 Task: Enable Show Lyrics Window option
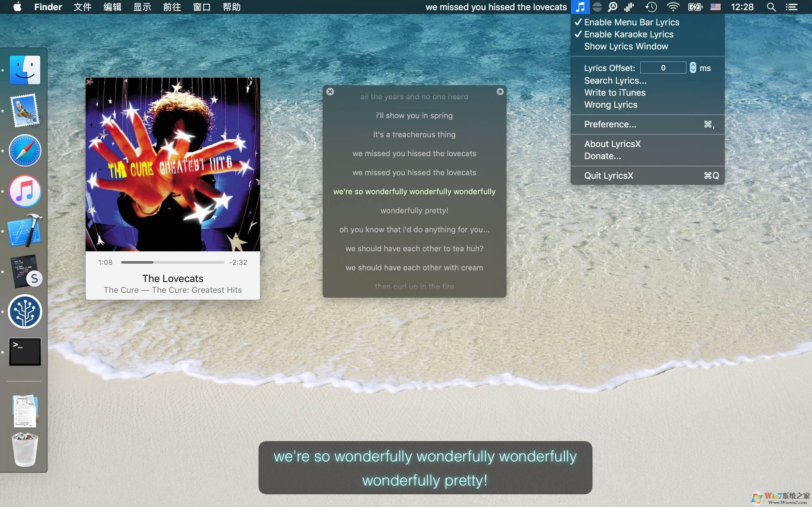[x=626, y=46]
